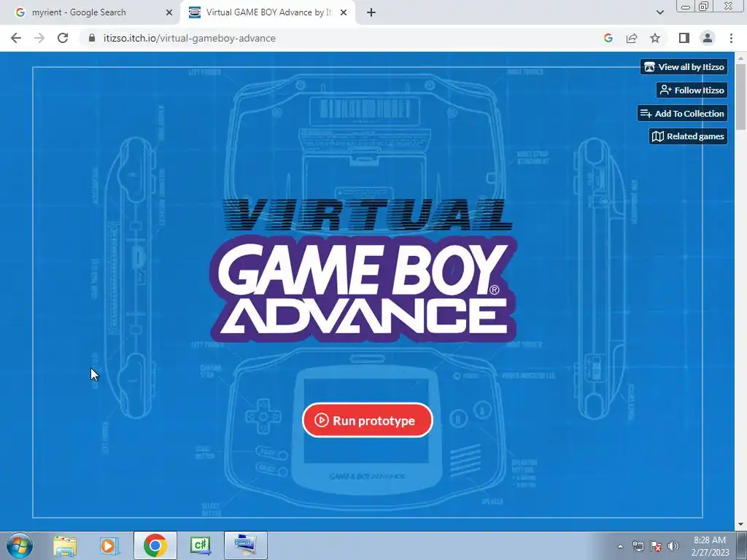Show hidden system tray icons
Screen dimensions: 747x560
coord(620,546)
